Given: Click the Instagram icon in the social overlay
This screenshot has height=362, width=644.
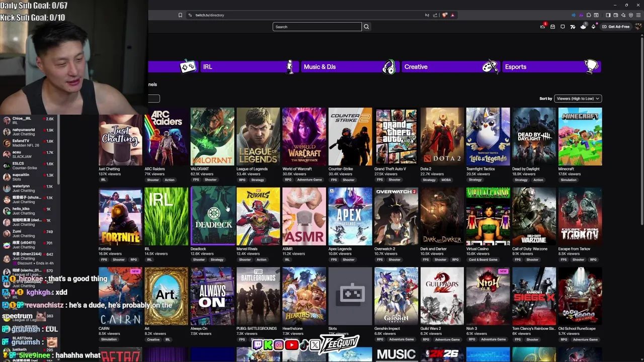Looking at the screenshot, I should pos(279,345).
